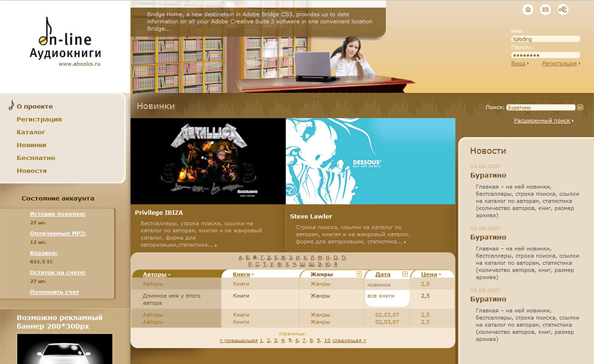Go to page 1 in pagination

[261, 341]
